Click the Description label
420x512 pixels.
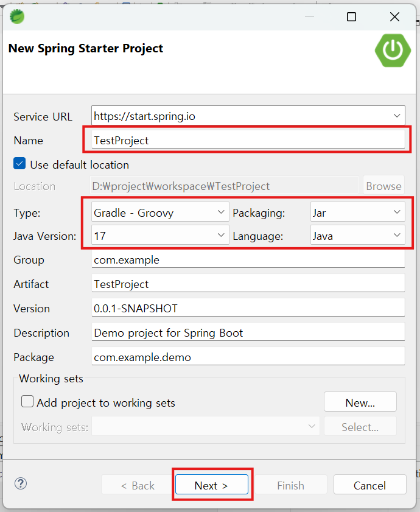[41, 333]
